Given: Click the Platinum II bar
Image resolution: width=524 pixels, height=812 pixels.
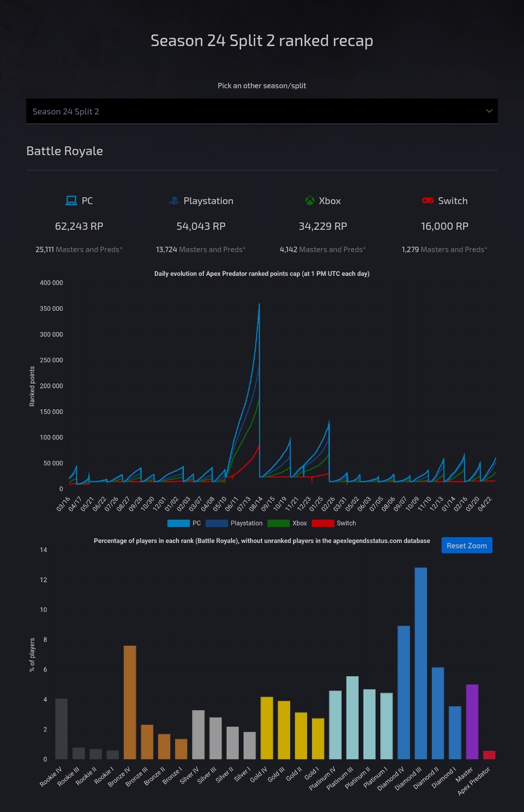Looking at the screenshot, I should click(369, 724).
